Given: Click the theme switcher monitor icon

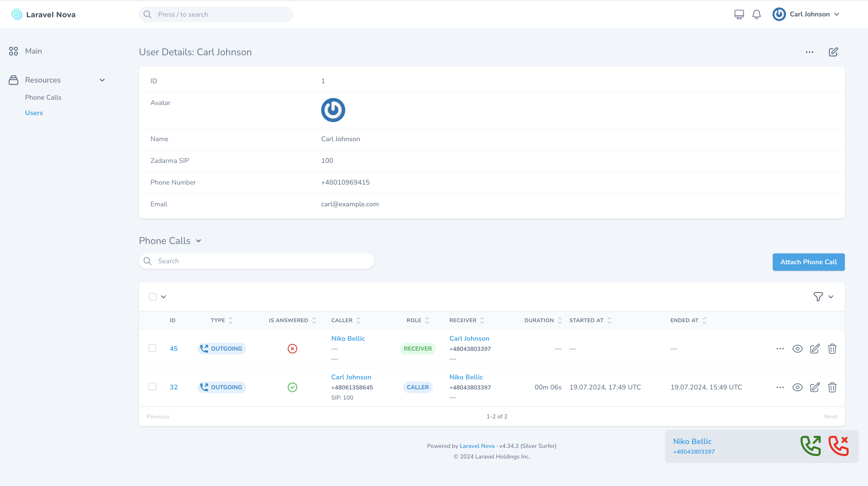Looking at the screenshot, I should (739, 14).
